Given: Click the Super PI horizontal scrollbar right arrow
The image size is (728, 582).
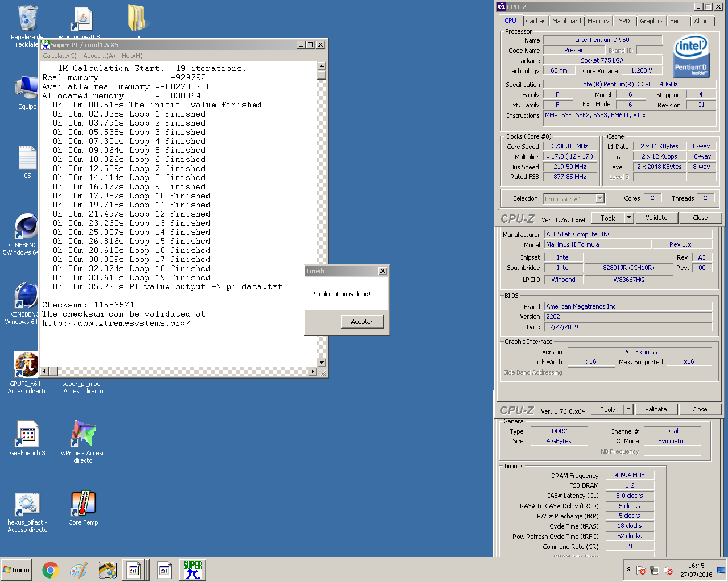Looking at the screenshot, I should tap(313, 371).
